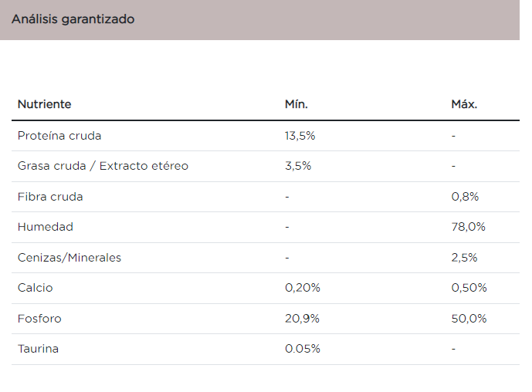Click the 13,5% minimum protein value
Viewport: 532px width, 392px height.
[300, 136]
